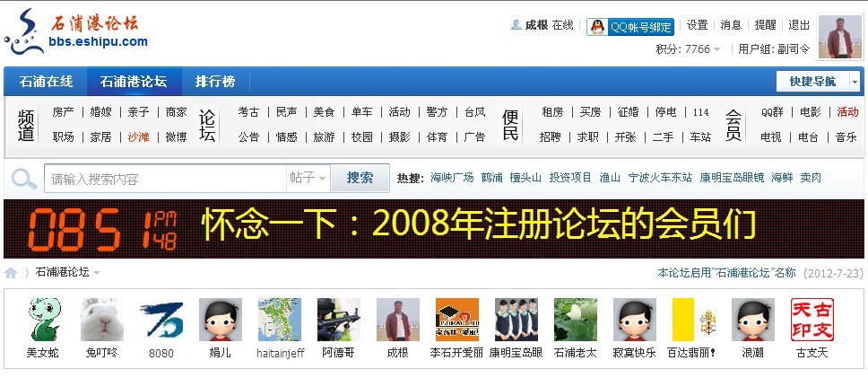Open the 帖子 search type dropdown
The image size is (868, 378).
click(x=308, y=179)
